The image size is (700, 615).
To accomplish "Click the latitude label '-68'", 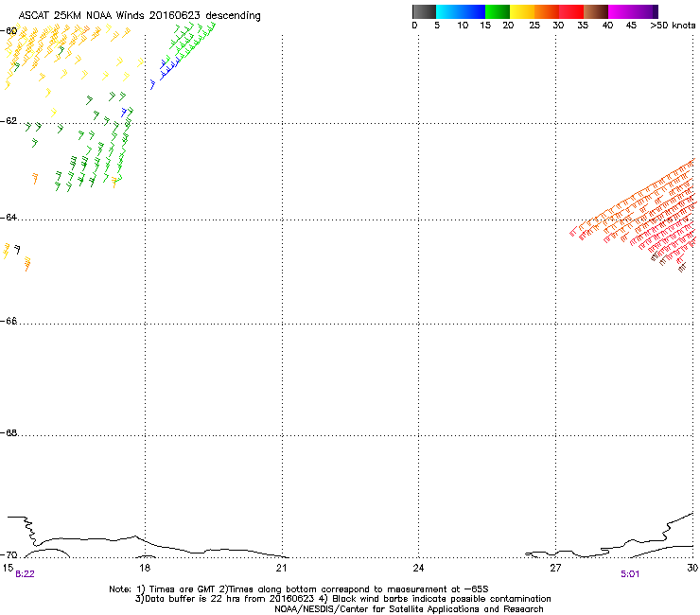I will (x=9, y=432).
